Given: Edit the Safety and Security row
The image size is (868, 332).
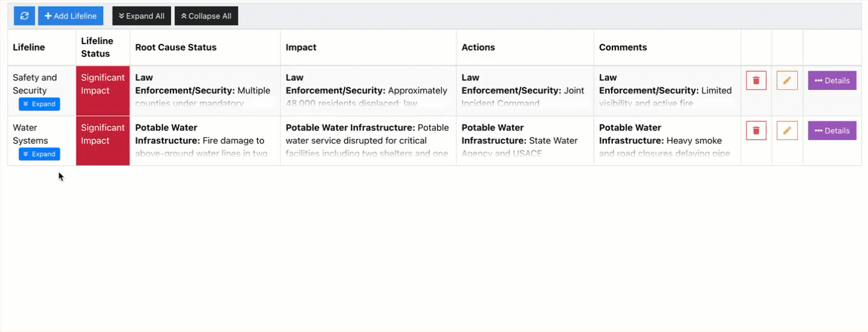Looking at the screenshot, I should click(787, 81).
